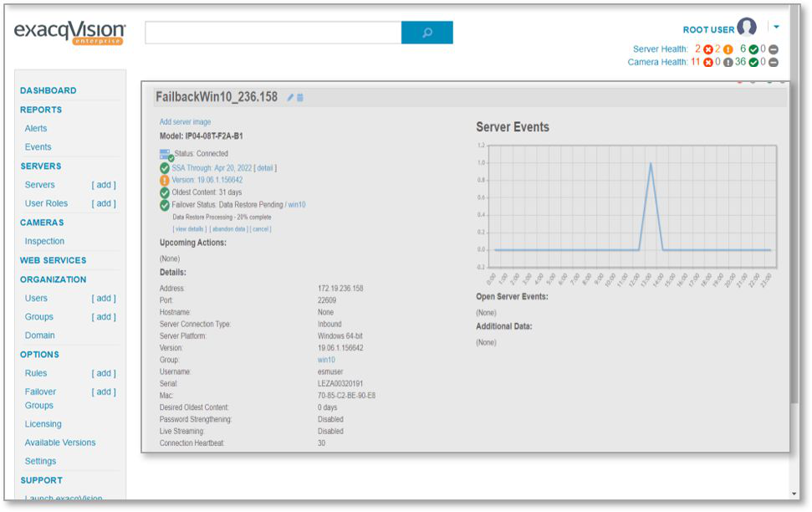
Task: Click view details link under Data Restore
Action: [190, 229]
